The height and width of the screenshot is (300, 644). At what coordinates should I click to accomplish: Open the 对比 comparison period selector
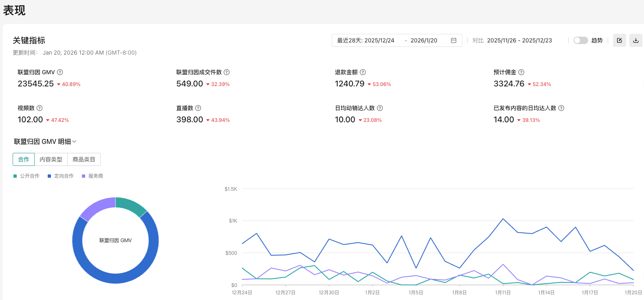(519, 40)
